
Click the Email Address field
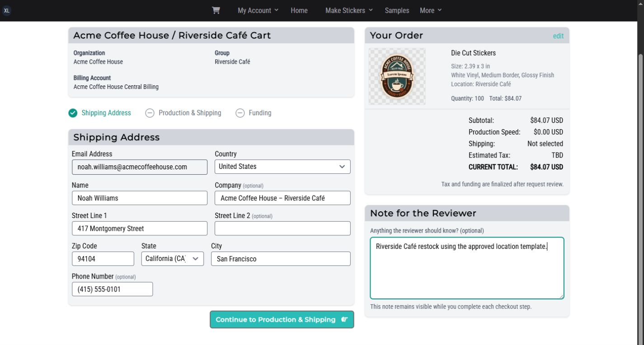click(140, 167)
